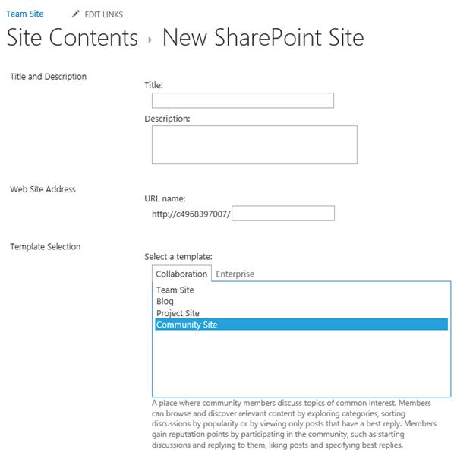Select Team Site template in the list
This screenshot has width=476, height=456.
175,290
